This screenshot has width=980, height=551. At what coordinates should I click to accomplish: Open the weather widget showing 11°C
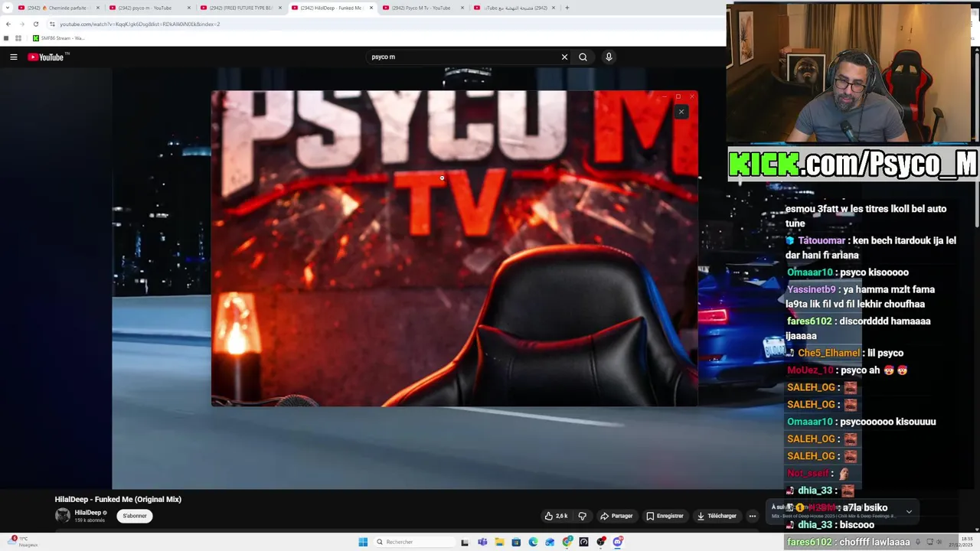point(21,541)
